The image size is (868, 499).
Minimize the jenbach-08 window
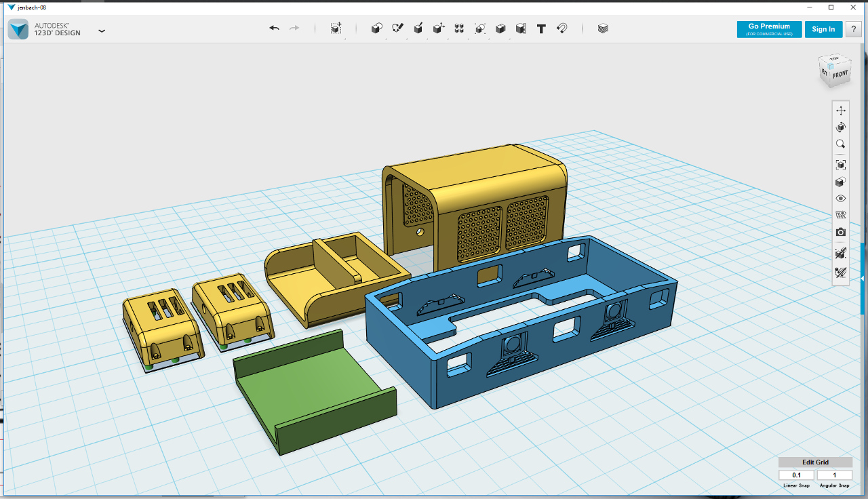[x=810, y=7]
